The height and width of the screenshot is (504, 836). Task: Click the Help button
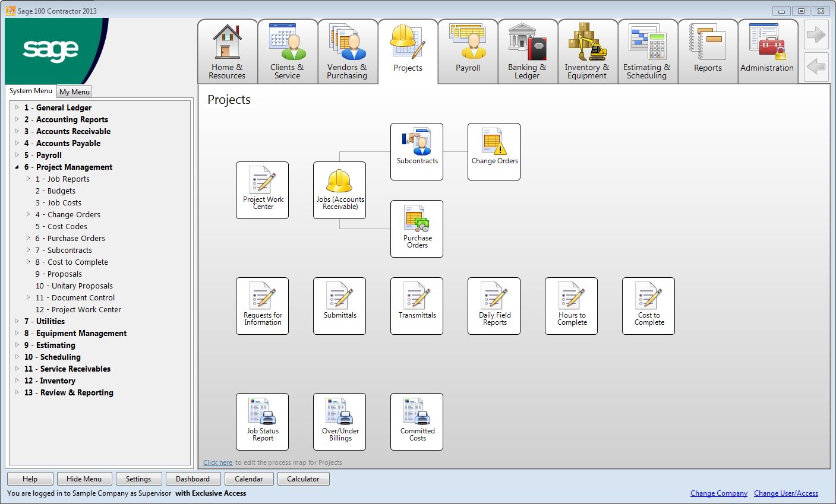click(x=30, y=479)
